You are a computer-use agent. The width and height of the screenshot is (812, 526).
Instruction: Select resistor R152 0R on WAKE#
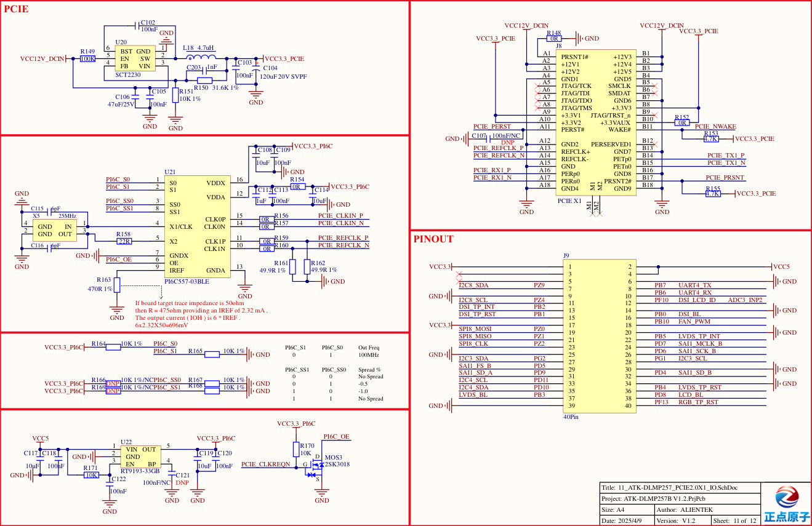pyautogui.click(x=681, y=123)
